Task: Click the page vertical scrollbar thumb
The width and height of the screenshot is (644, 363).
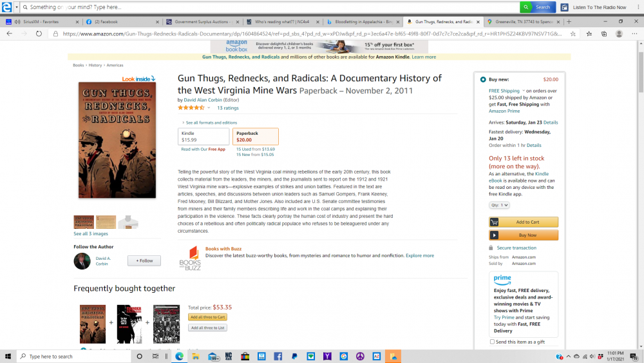Action: coord(641,72)
